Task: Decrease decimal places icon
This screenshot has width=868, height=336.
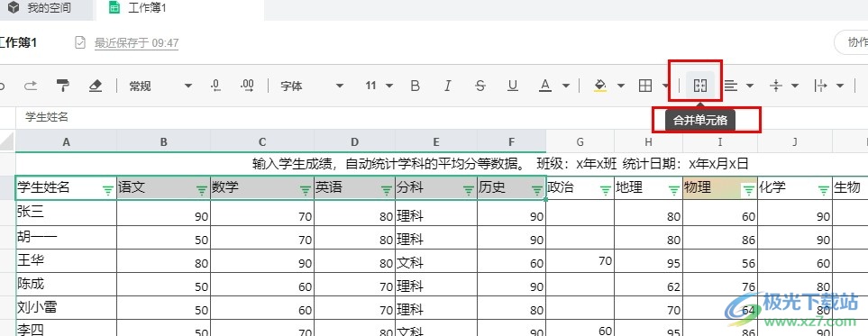Action: [x=216, y=86]
